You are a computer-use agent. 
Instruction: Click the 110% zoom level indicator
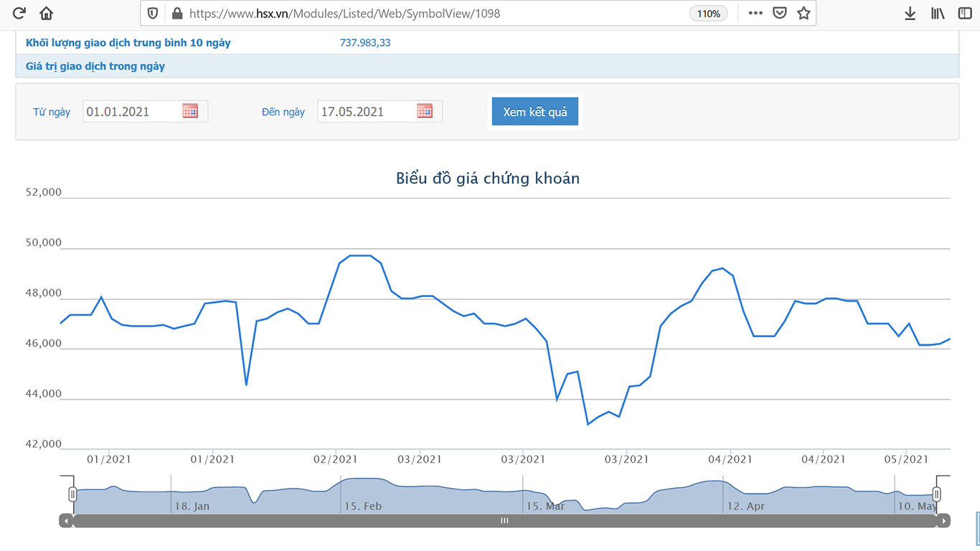point(708,14)
